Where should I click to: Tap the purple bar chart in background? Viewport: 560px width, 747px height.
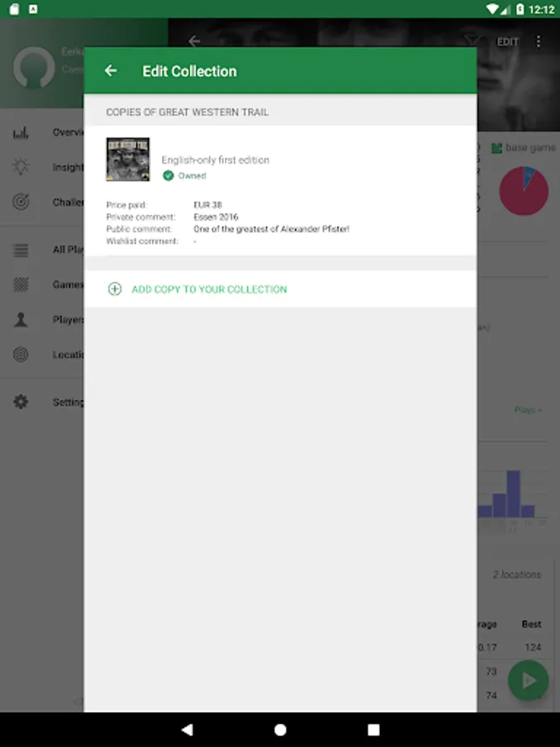(506, 494)
